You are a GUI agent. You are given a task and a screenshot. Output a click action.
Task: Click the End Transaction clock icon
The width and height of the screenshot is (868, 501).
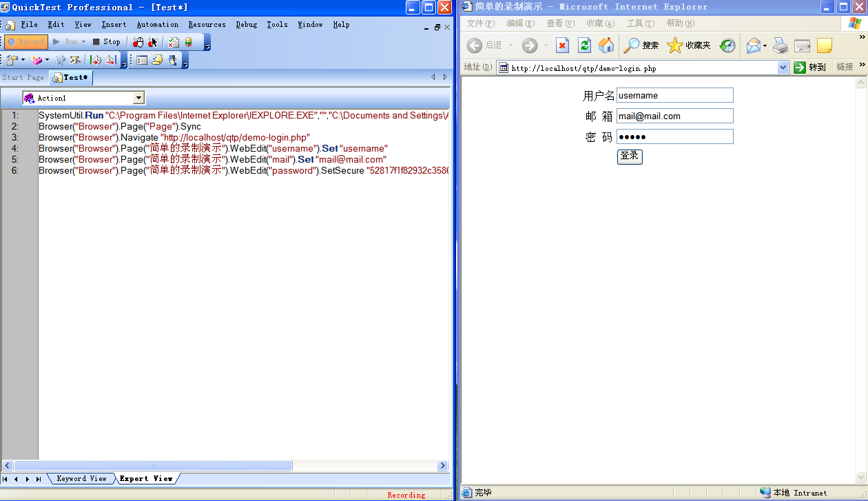click(x=111, y=60)
